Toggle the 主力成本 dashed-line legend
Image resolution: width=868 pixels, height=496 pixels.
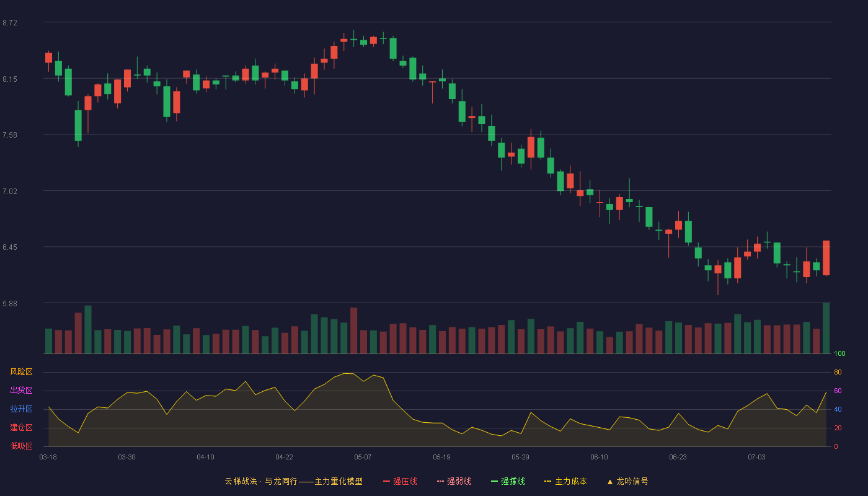pos(565,481)
